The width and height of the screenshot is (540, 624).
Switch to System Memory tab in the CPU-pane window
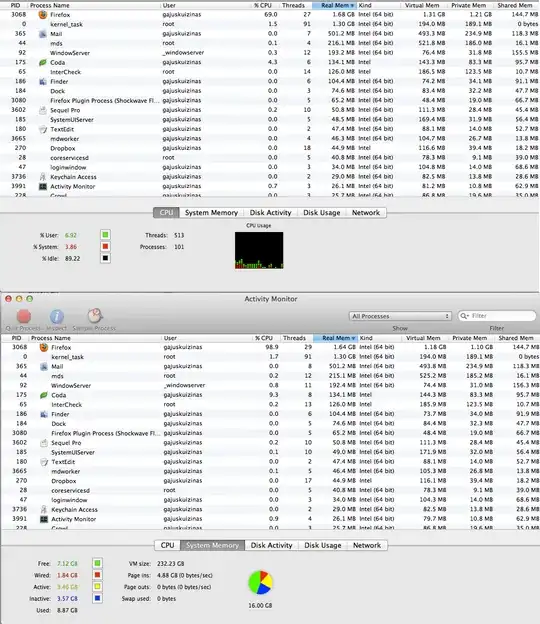(211, 213)
